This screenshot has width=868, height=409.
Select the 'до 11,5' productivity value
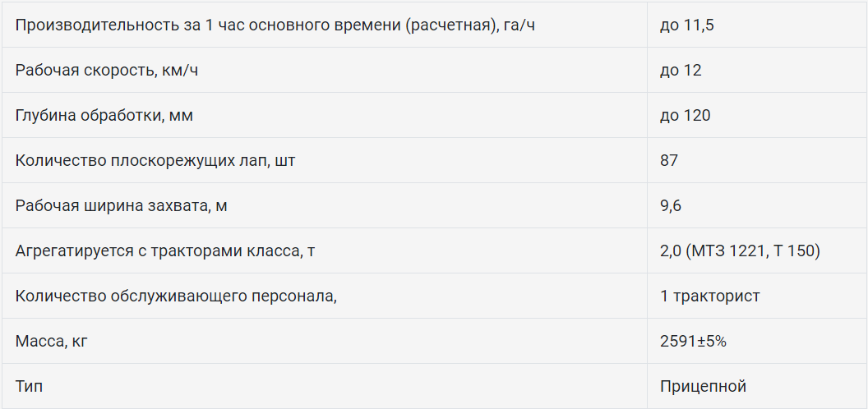coord(686,25)
